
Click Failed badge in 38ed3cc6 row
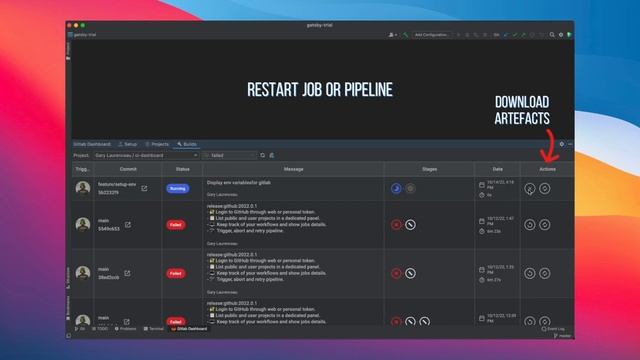[x=176, y=273]
